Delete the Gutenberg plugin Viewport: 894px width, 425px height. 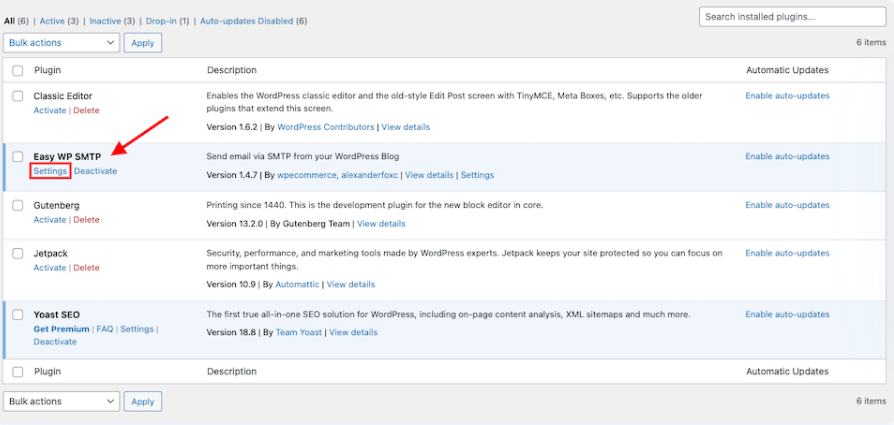(86, 220)
